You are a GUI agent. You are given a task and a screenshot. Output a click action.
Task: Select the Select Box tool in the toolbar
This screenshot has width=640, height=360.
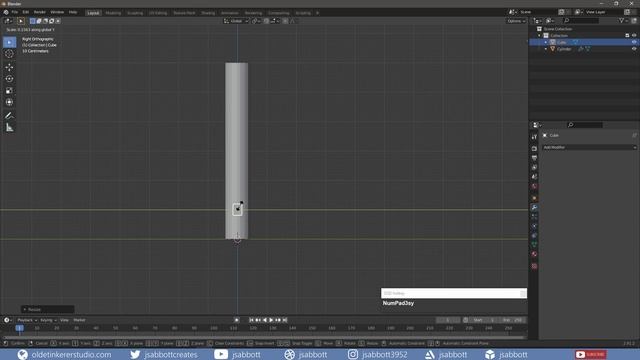[x=9, y=42]
